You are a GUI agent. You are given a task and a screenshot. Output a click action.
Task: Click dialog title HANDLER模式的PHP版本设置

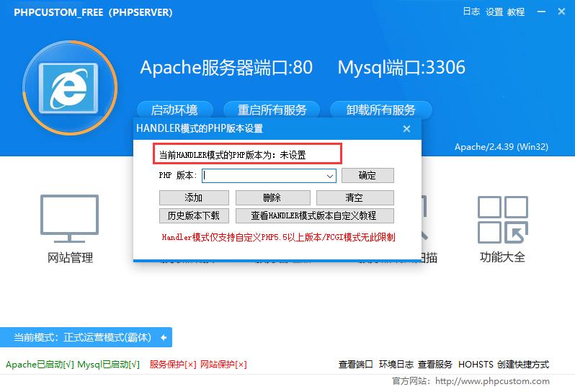200,129
